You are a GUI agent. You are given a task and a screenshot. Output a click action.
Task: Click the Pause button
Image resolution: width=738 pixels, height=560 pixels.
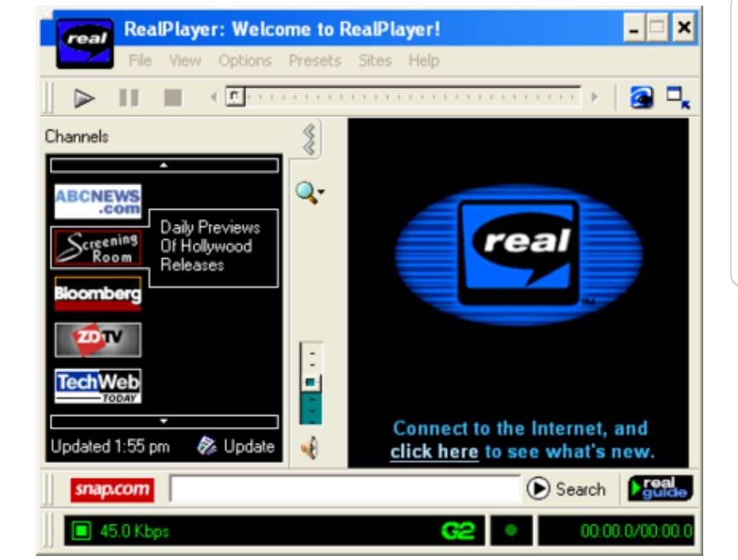point(129,98)
